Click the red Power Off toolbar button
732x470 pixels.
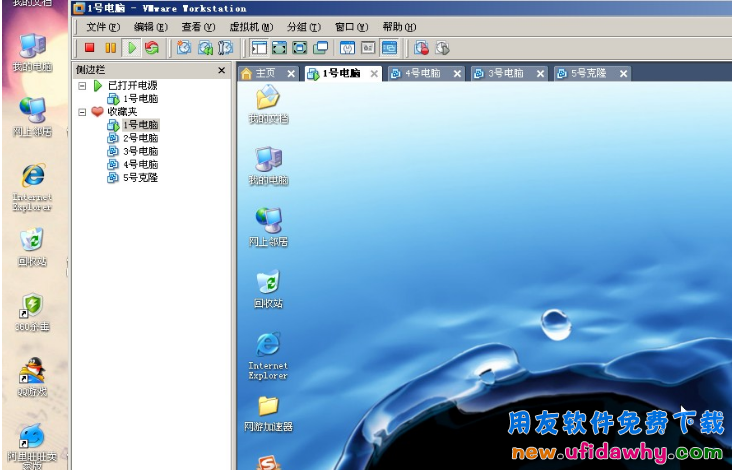(x=89, y=47)
